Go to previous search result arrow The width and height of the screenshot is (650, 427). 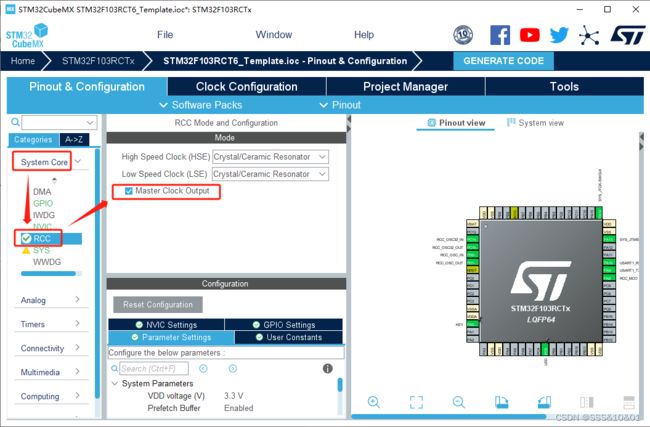click(x=203, y=368)
